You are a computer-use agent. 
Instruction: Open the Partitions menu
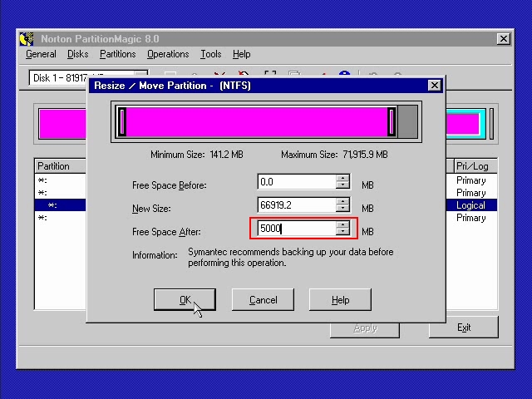tap(118, 54)
